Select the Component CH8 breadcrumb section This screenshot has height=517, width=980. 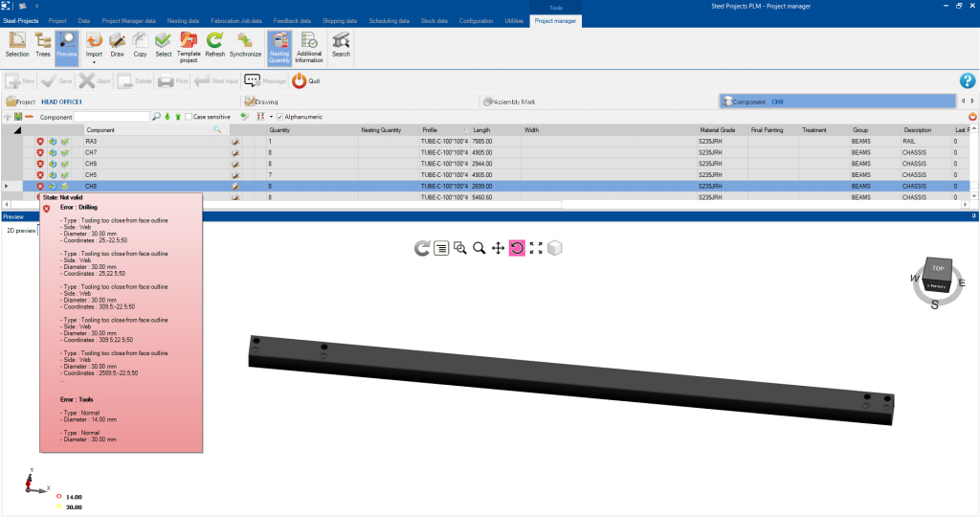(x=837, y=101)
